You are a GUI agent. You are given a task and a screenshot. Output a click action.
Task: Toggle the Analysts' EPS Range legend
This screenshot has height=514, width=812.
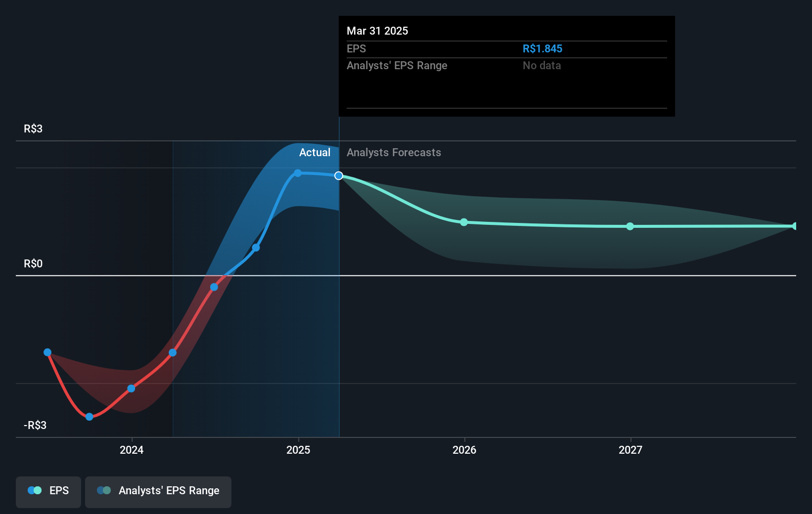158,492
